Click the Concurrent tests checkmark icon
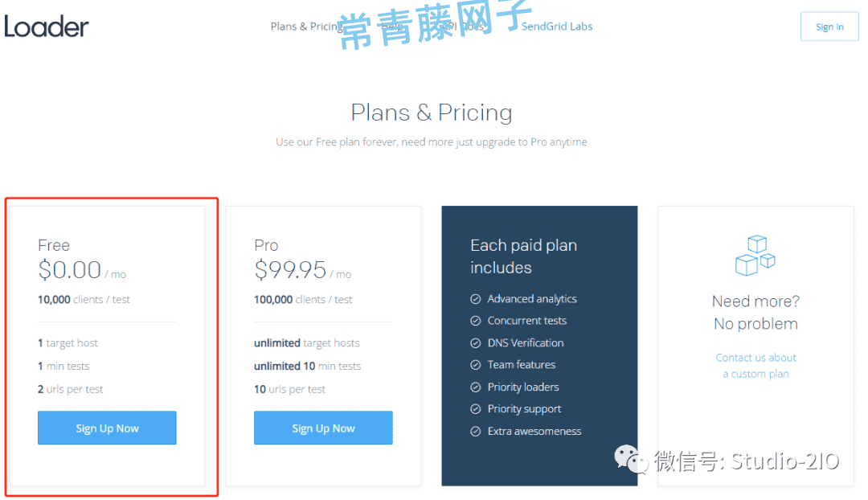868x500 pixels. click(x=475, y=321)
